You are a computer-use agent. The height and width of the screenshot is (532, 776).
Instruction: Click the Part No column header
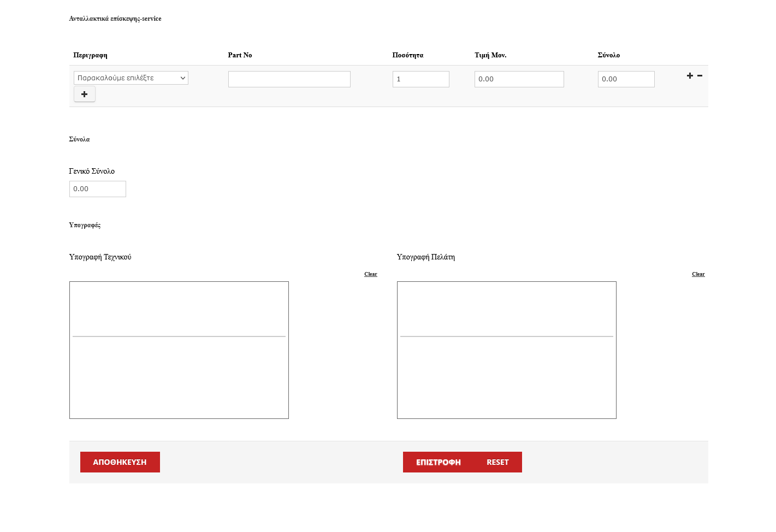pos(240,55)
